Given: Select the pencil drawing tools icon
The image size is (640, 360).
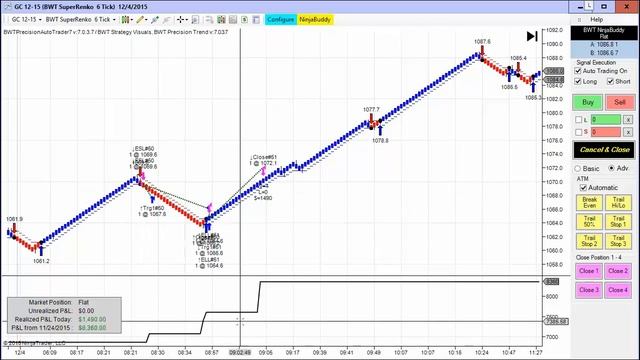Looking at the screenshot, I should [x=140, y=20].
